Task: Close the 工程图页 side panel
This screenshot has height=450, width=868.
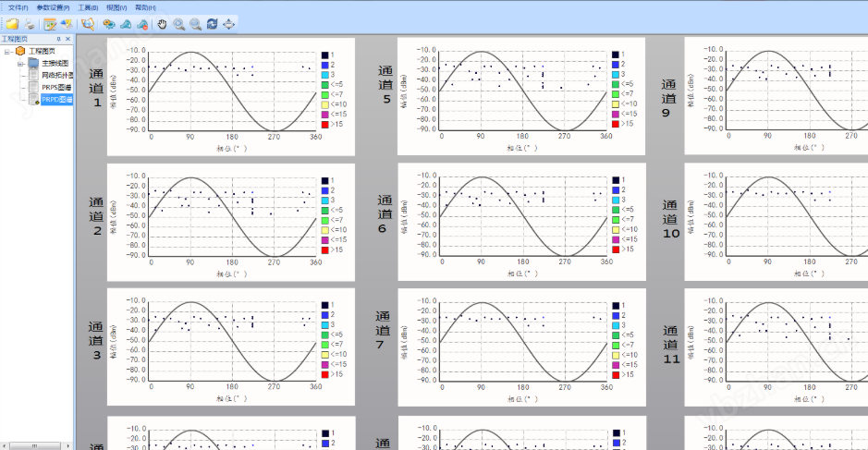Action: click(67, 39)
